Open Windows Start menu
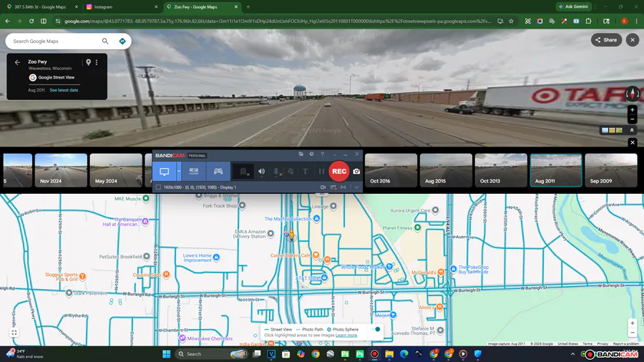The image size is (644, 362). 166,354
